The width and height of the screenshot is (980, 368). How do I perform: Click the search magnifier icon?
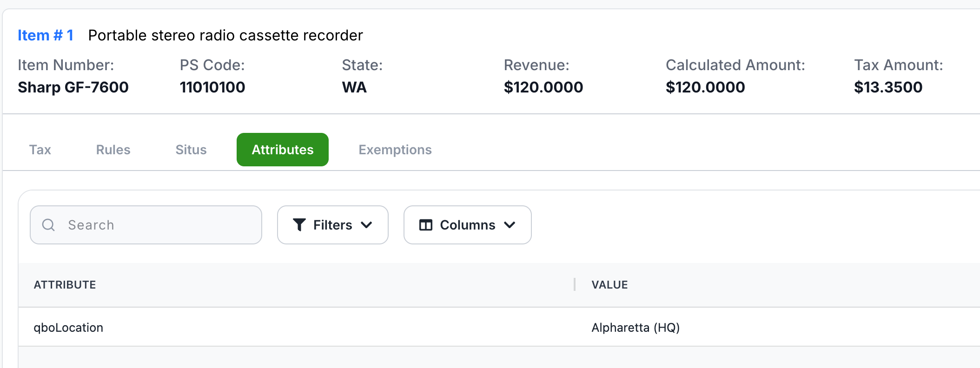pyautogui.click(x=48, y=225)
